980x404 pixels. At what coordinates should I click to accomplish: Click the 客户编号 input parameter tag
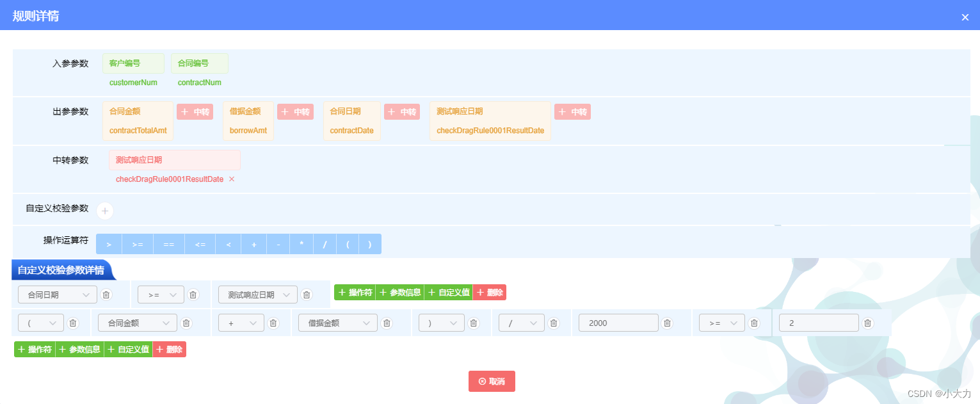click(133, 63)
